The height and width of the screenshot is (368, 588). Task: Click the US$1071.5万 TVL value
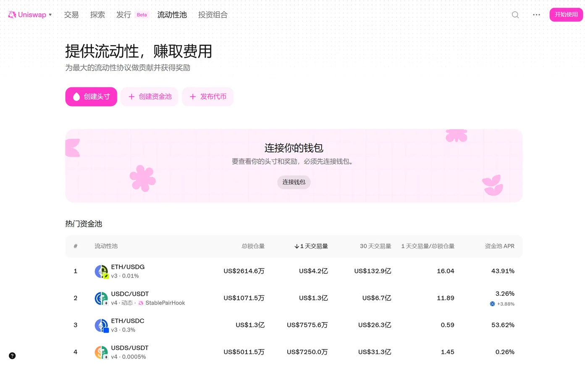click(x=244, y=298)
